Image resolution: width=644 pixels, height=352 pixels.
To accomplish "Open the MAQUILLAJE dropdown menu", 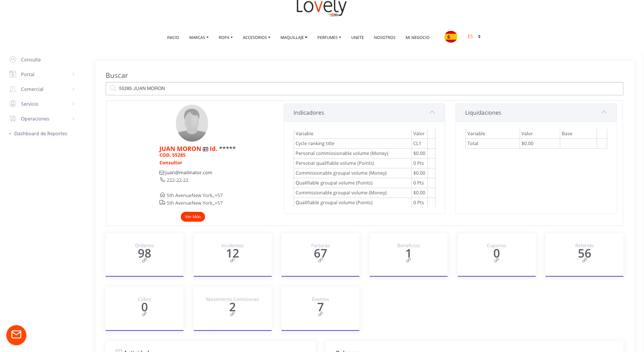I will pyautogui.click(x=294, y=38).
